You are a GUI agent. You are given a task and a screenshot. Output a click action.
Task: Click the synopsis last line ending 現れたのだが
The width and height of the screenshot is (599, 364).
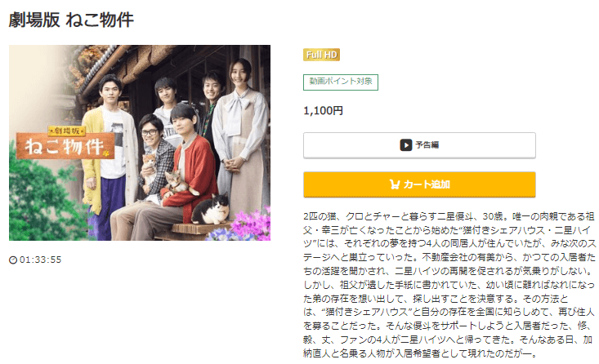tap(420, 353)
